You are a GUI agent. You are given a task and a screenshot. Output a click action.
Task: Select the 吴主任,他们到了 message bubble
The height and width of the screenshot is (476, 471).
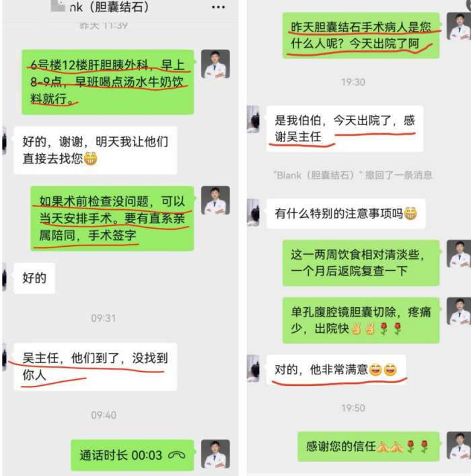coord(95,366)
